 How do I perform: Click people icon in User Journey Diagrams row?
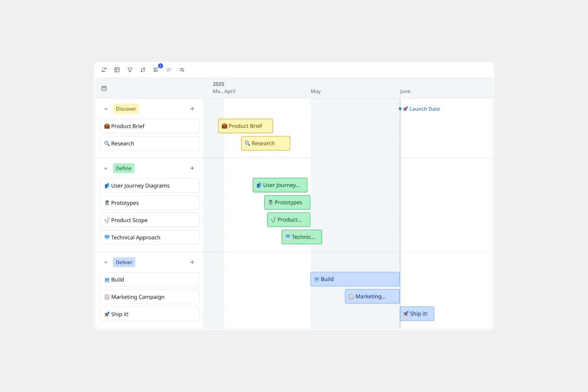coord(107,185)
